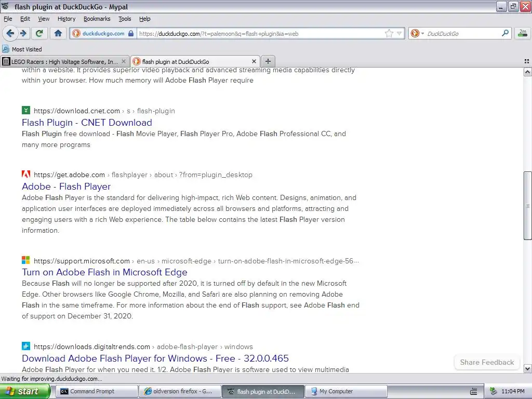532x399 pixels.
Task: Reload the current page
Action: click(39, 33)
